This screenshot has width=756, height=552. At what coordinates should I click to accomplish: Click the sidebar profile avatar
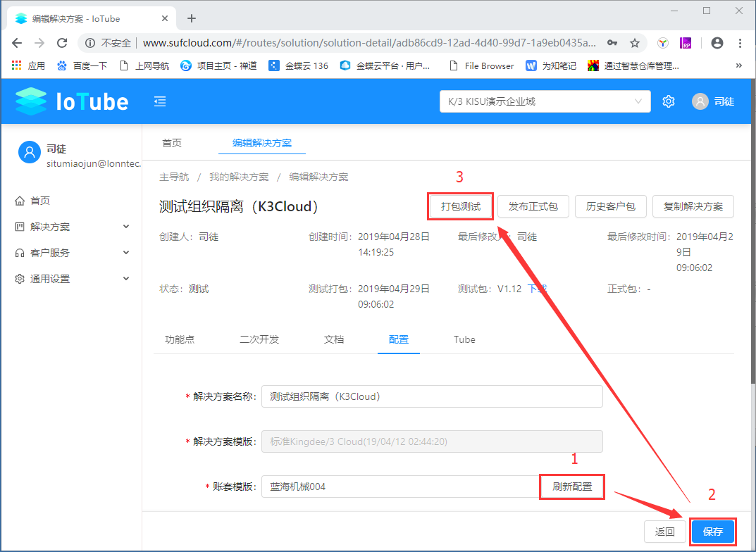click(30, 152)
